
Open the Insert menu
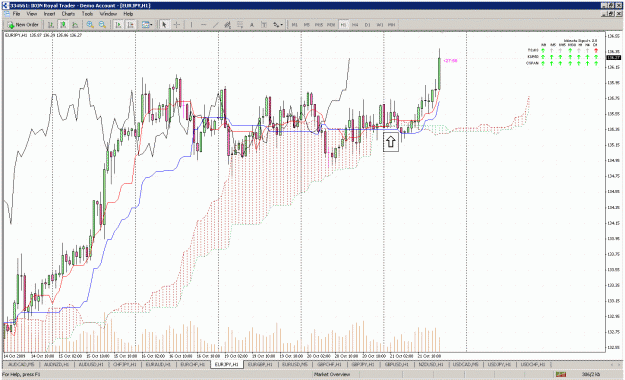pos(49,14)
